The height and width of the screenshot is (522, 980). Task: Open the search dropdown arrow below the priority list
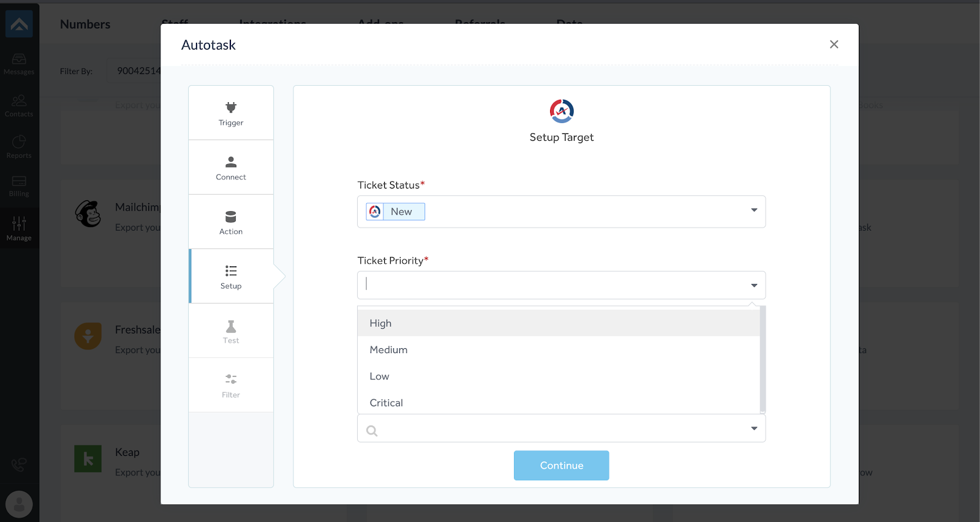point(754,428)
